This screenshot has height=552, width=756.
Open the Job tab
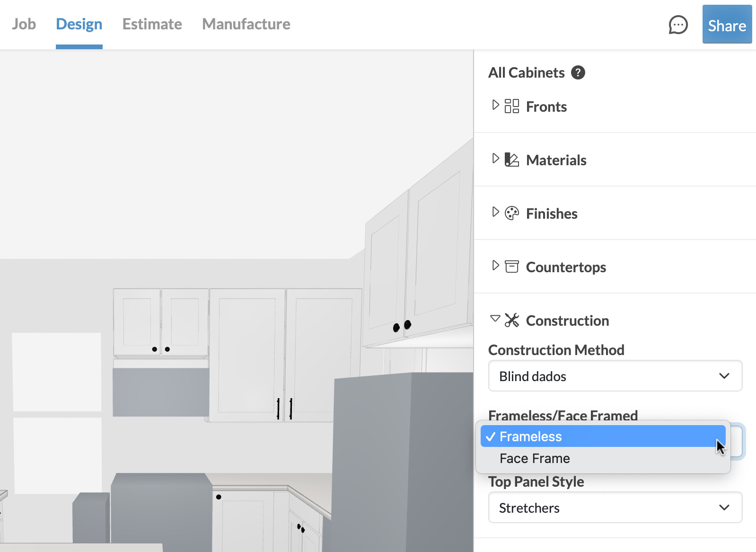pos(24,24)
